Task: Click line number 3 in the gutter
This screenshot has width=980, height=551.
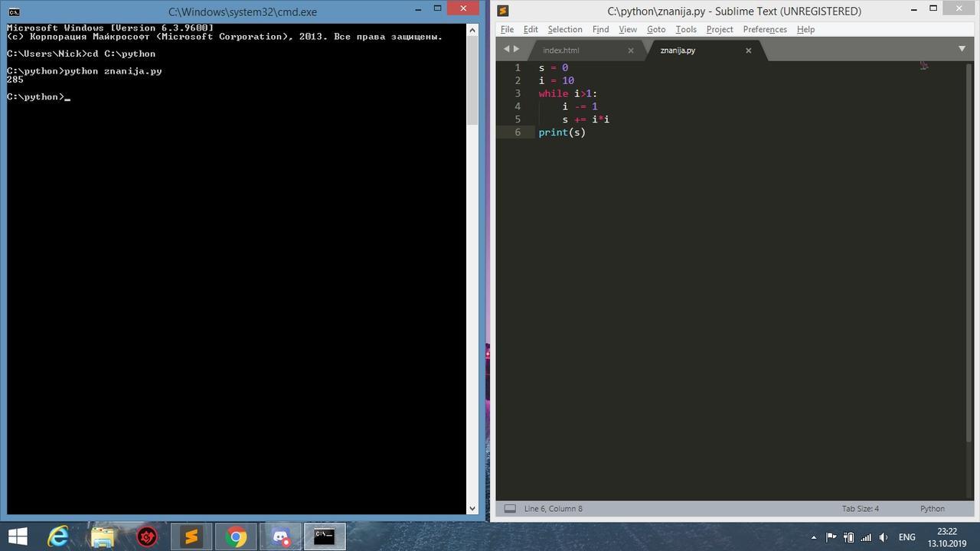Action: pyautogui.click(x=518, y=93)
